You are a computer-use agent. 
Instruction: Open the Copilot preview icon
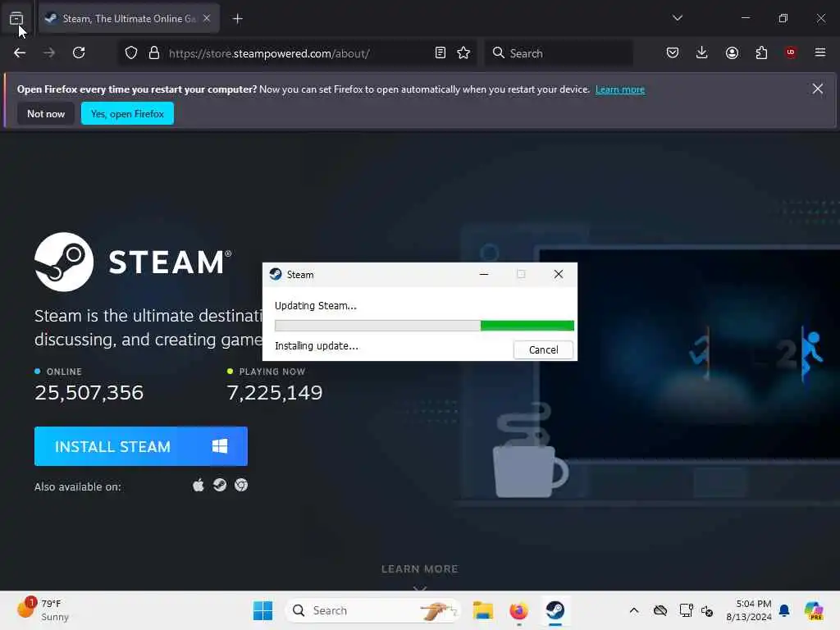pyautogui.click(x=814, y=610)
